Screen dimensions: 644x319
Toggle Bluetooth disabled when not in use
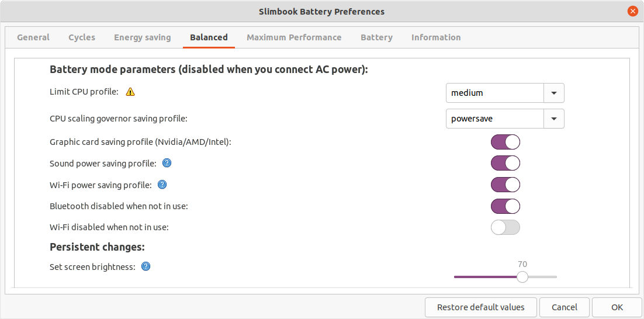(505, 206)
